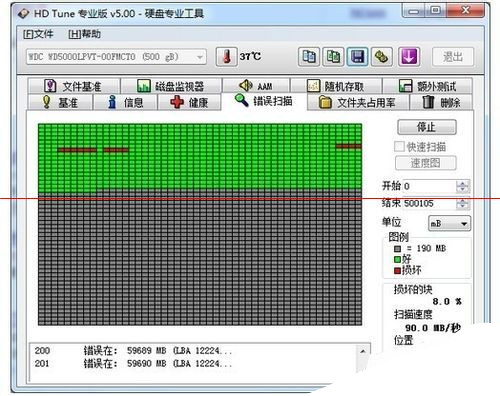
Task: Click the thermometer temperature icon
Action: click(227, 57)
